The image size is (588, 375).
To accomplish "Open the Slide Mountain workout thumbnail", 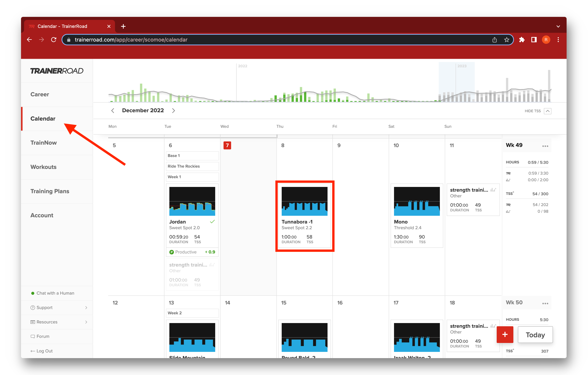I will [192, 337].
